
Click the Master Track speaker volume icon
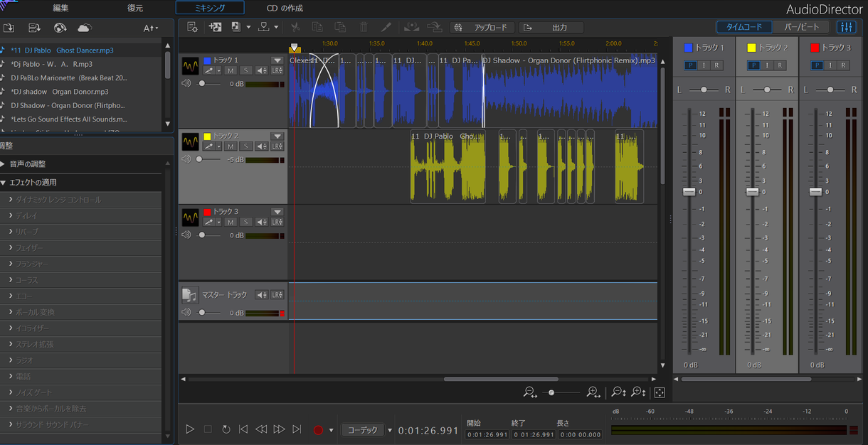(x=186, y=313)
